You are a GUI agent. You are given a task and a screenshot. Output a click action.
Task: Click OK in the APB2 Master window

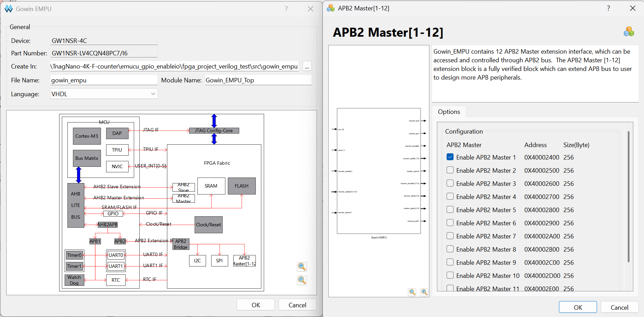pos(578,307)
